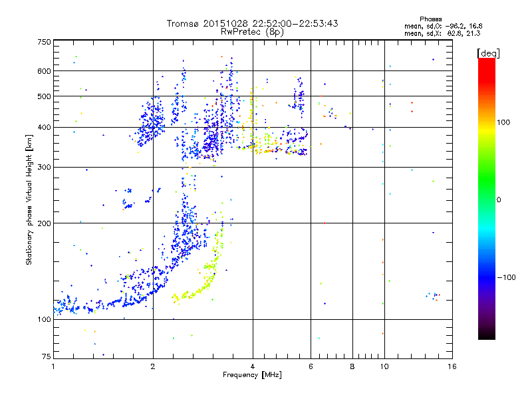Select the 'RwPretec (8p)' subtitle text

pos(252,32)
